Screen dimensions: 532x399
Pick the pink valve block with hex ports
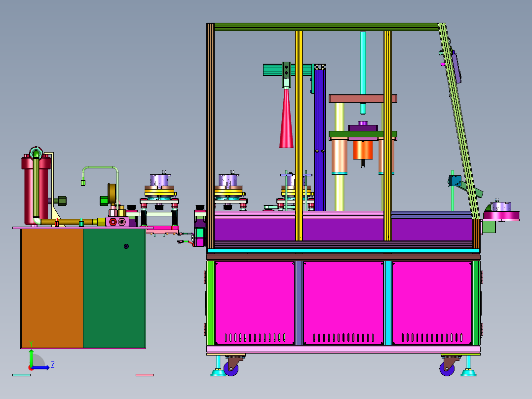pyautogui.click(x=117, y=222)
